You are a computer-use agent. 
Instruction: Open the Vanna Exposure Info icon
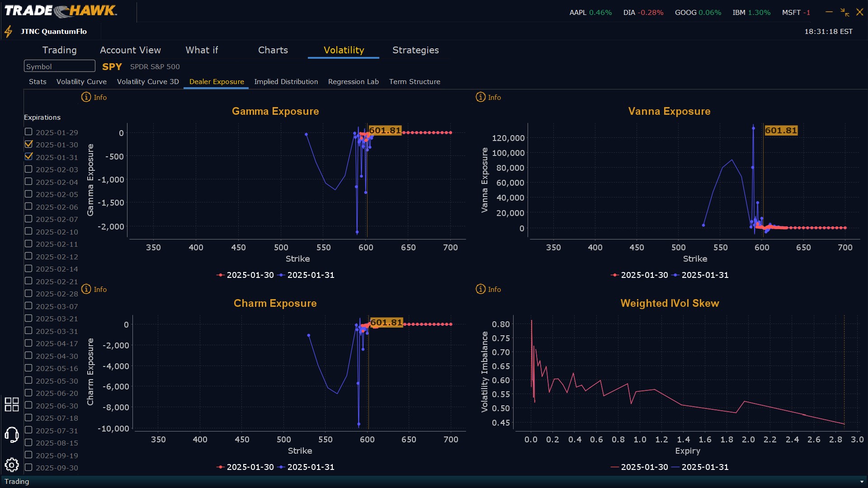point(481,97)
